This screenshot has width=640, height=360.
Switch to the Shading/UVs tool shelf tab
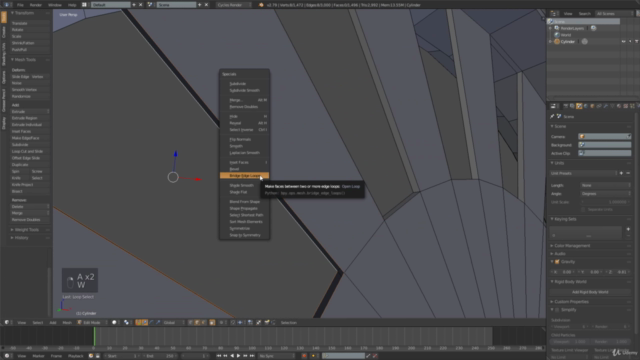click(x=4, y=54)
